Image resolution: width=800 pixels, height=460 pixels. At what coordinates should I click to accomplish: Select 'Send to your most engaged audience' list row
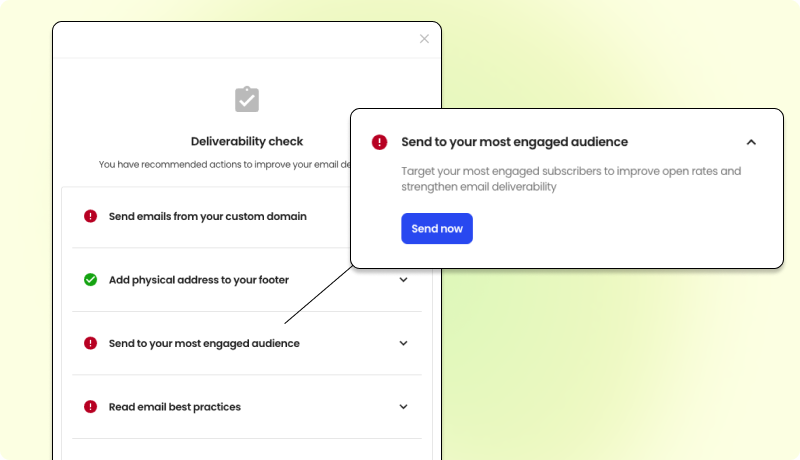point(204,343)
